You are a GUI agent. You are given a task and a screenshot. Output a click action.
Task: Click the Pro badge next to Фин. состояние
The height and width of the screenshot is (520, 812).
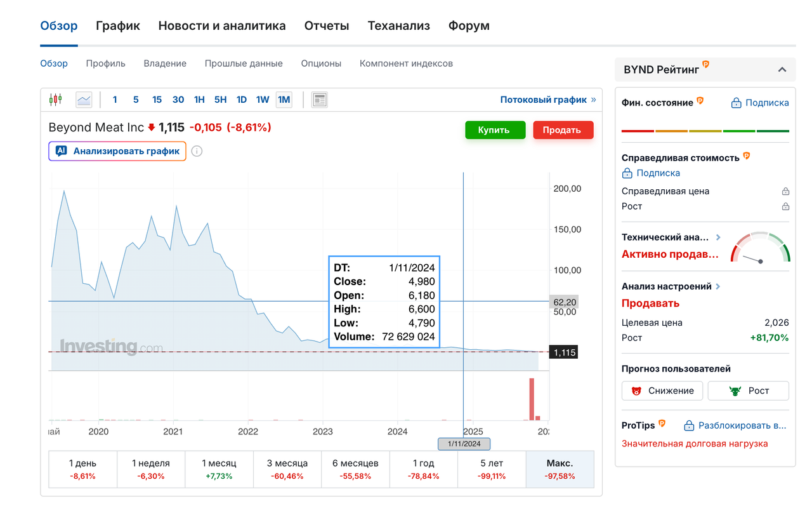tap(700, 100)
